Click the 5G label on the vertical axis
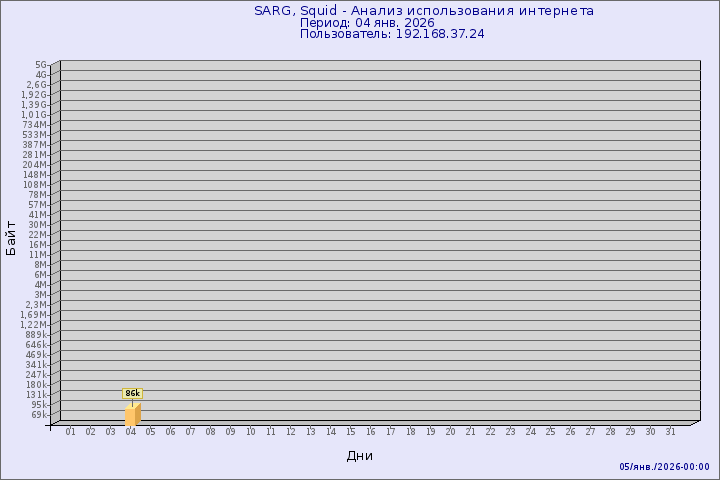The height and width of the screenshot is (480, 720). pyautogui.click(x=41, y=64)
